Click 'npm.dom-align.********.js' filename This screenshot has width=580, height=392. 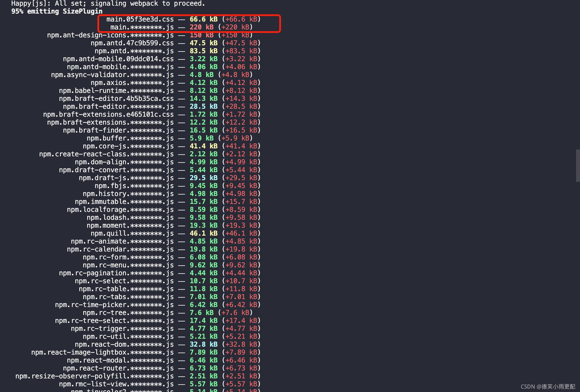tap(124, 162)
